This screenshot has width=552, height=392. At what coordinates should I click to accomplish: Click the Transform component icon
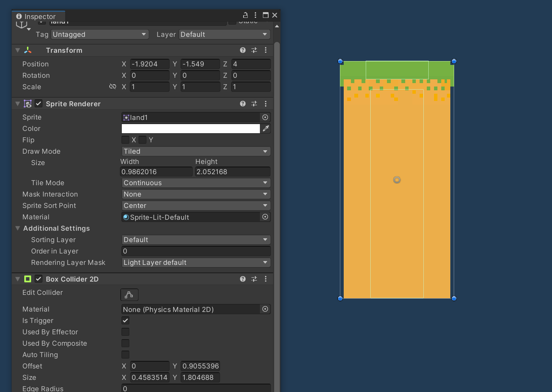27,50
